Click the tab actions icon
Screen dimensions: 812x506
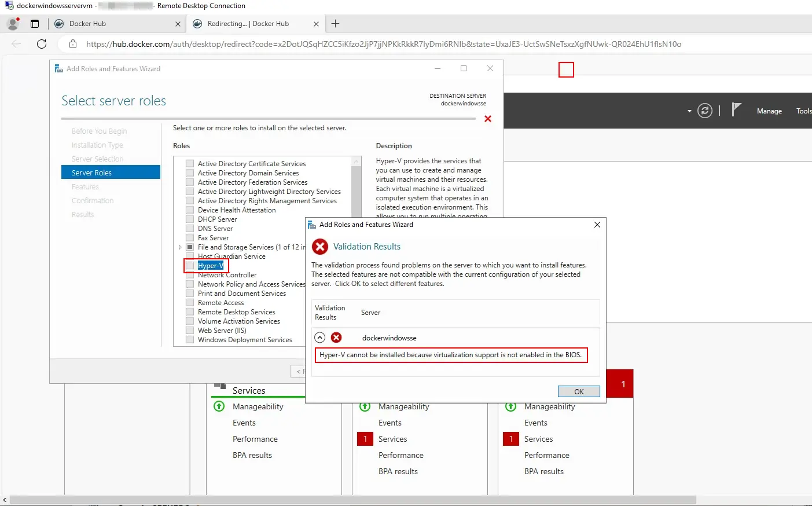35,24
